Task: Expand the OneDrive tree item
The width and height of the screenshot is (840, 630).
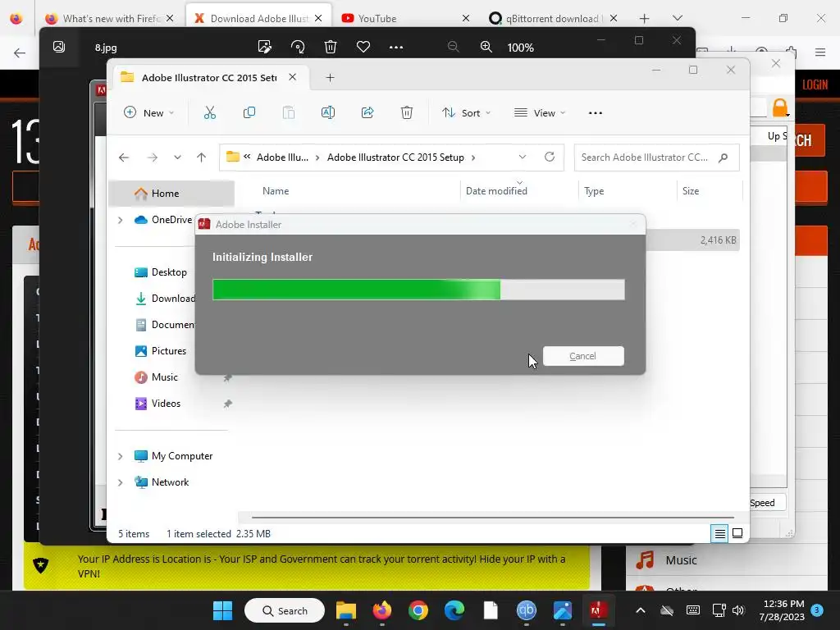Action: click(120, 220)
